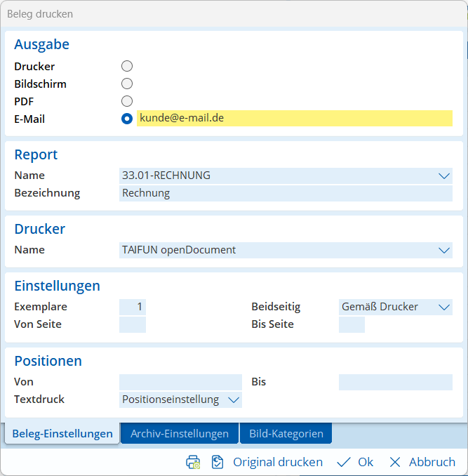This screenshot has height=476, width=468.
Task: Select the Beleg-Einstellungen tab
Action: (x=62, y=434)
